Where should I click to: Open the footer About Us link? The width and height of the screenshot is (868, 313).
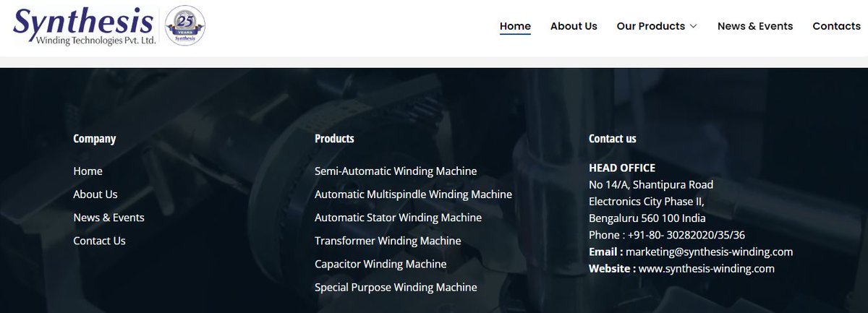pyautogui.click(x=95, y=194)
